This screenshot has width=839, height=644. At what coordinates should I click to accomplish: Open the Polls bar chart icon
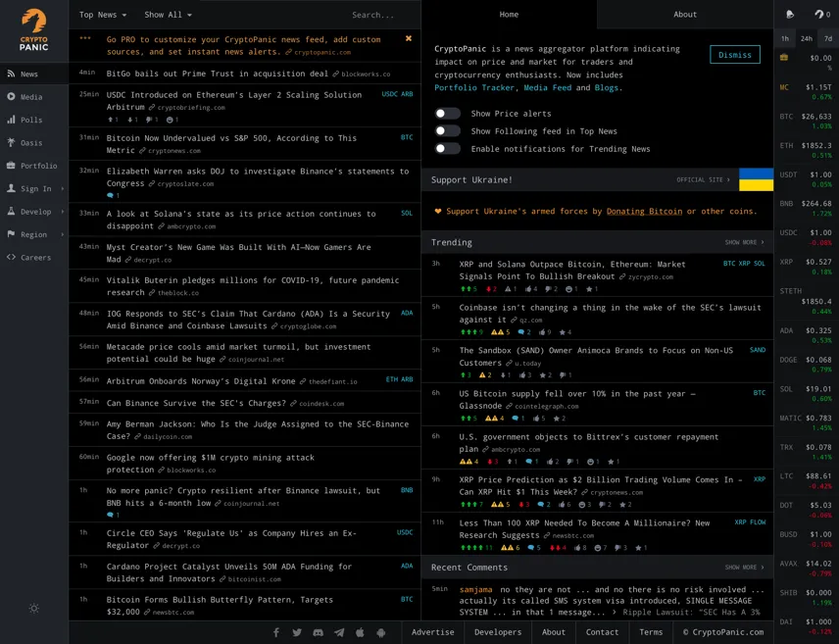[11, 120]
